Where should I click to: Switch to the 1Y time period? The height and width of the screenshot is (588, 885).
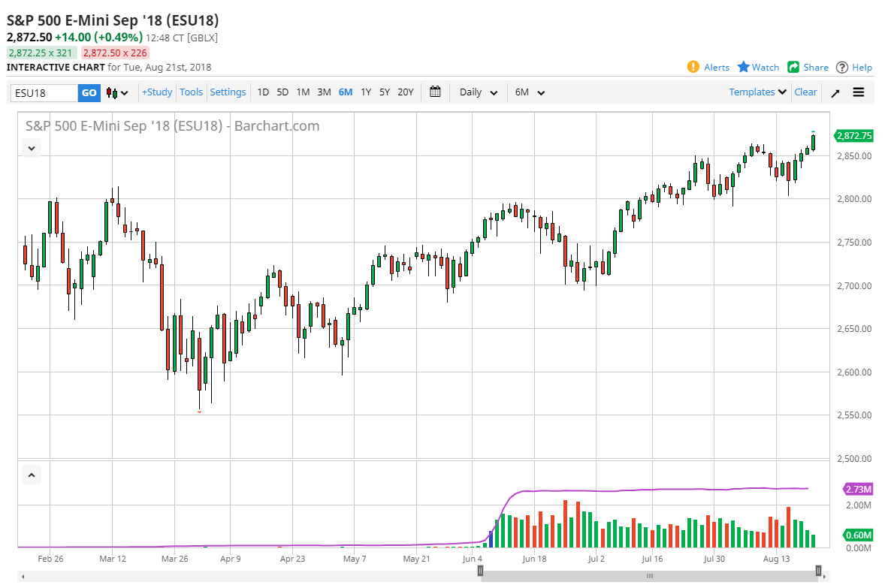point(366,92)
